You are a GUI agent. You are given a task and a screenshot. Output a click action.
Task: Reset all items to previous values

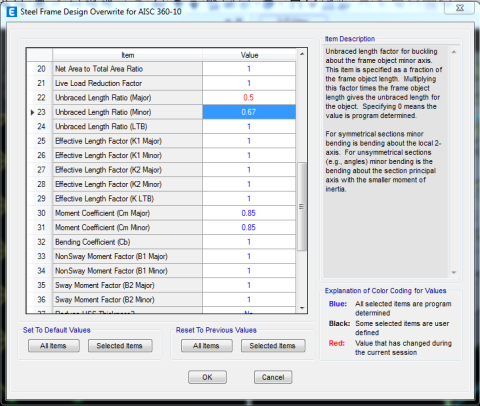pos(207,346)
